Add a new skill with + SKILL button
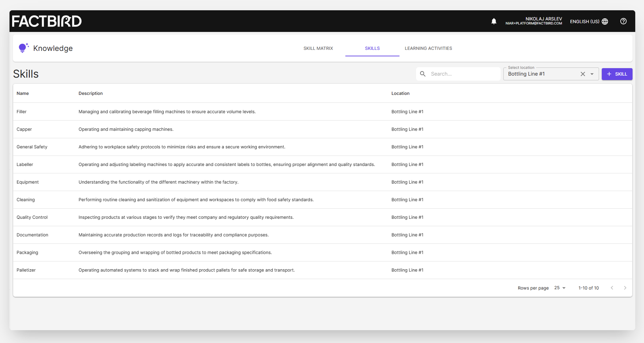This screenshot has height=343, width=644. (x=617, y=74)
